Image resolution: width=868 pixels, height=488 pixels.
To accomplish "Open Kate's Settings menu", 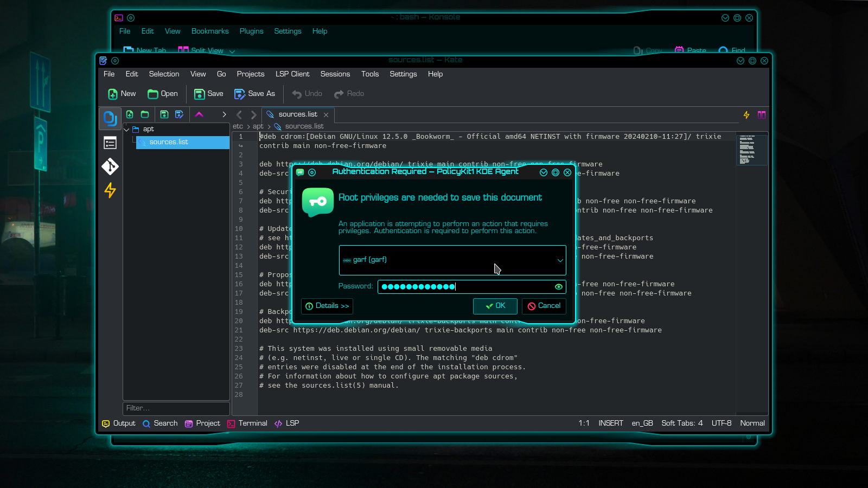I will click(x=404, y=74).
